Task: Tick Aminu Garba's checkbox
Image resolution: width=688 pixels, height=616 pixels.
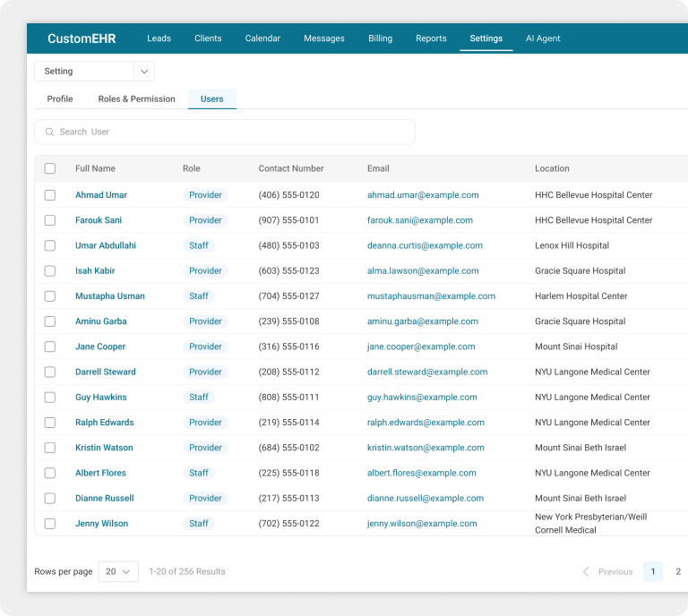Action: coord(50,321)
